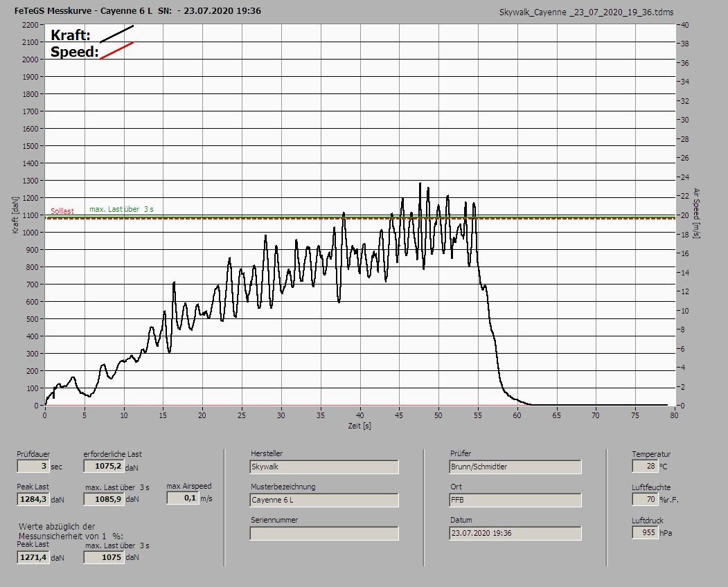The image size is (728, 587).
Task: Click the Luftdruck label
Action: click(648, 521)
